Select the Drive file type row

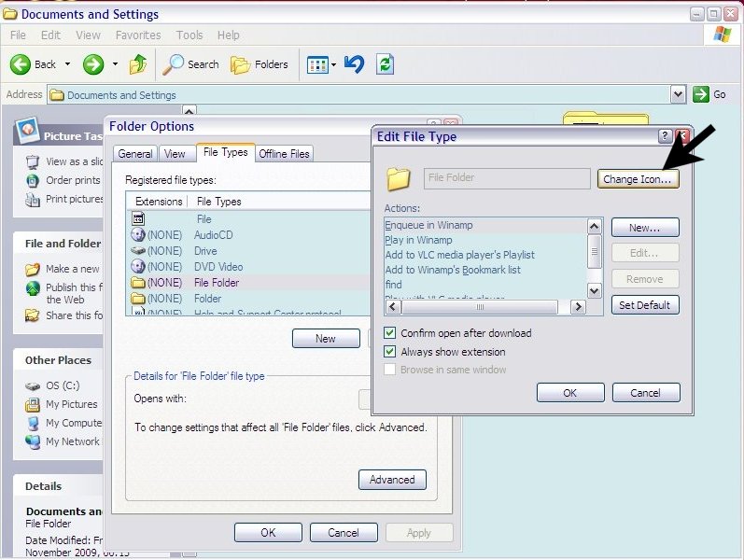(249, 250)
